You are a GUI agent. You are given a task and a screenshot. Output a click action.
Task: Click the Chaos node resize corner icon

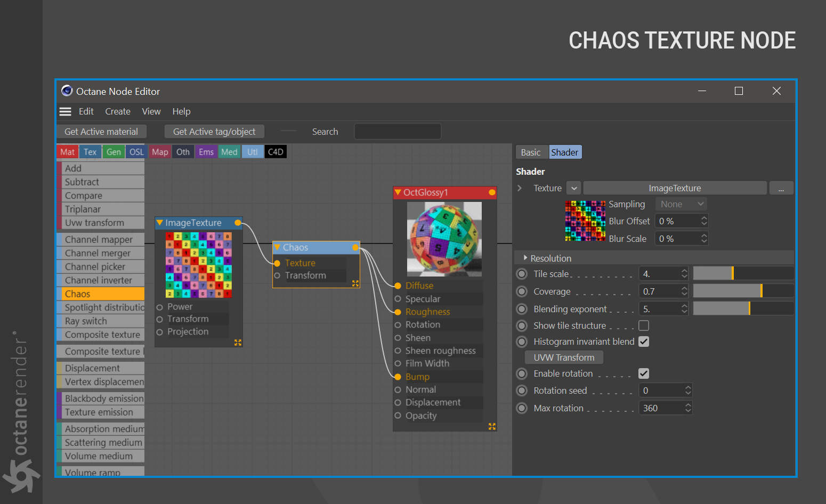point(355,283)
